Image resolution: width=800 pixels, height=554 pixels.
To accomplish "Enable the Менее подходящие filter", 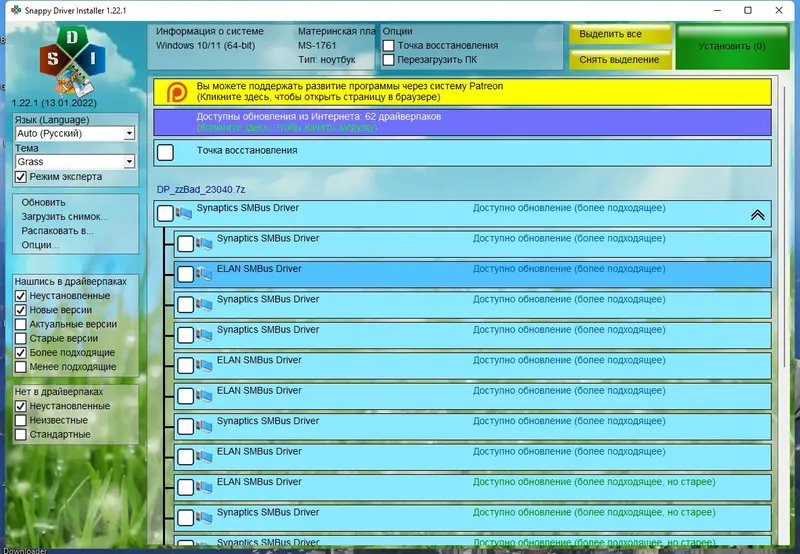I will click(x=21, y=367).
